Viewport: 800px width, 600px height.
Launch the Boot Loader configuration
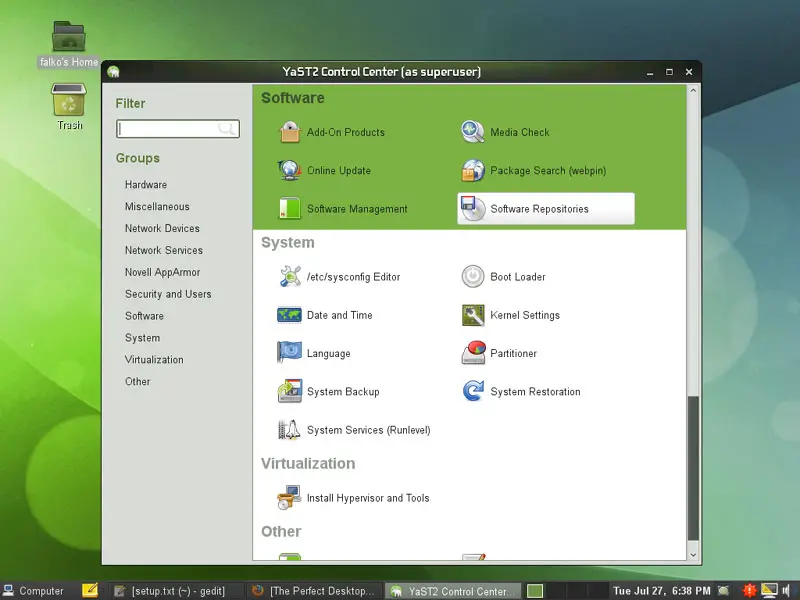(x=504, y=277)
